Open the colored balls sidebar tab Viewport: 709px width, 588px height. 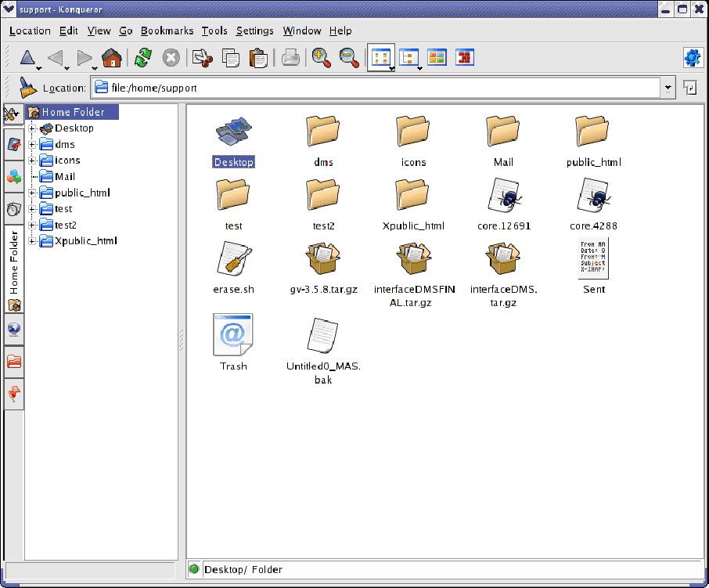(x=14, y=176)
